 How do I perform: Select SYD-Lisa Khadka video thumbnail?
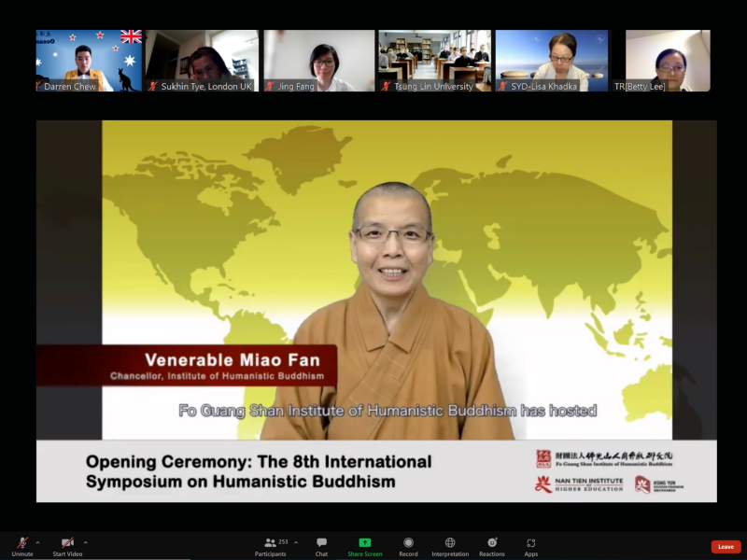click(x=552, y=61)
